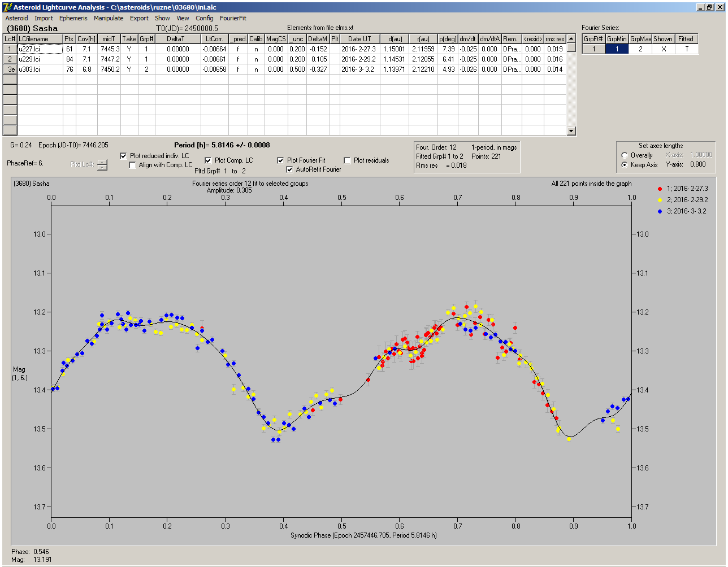The image size is (728, 567).
Task: Open the FourierFit menu
Action: (233, 18)
